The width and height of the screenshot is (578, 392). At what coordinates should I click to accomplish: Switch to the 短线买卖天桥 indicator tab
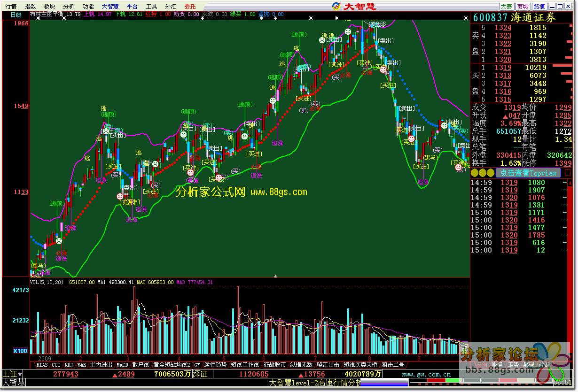pyautogui.click(x=360, y=364)
